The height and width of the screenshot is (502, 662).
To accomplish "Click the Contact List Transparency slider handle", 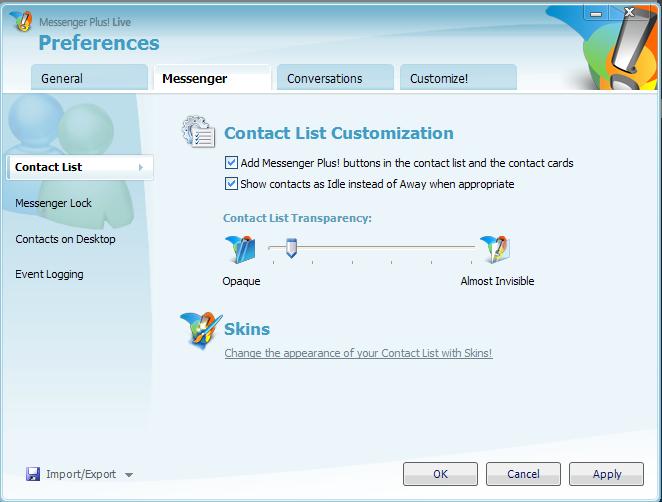I will 291,247.
